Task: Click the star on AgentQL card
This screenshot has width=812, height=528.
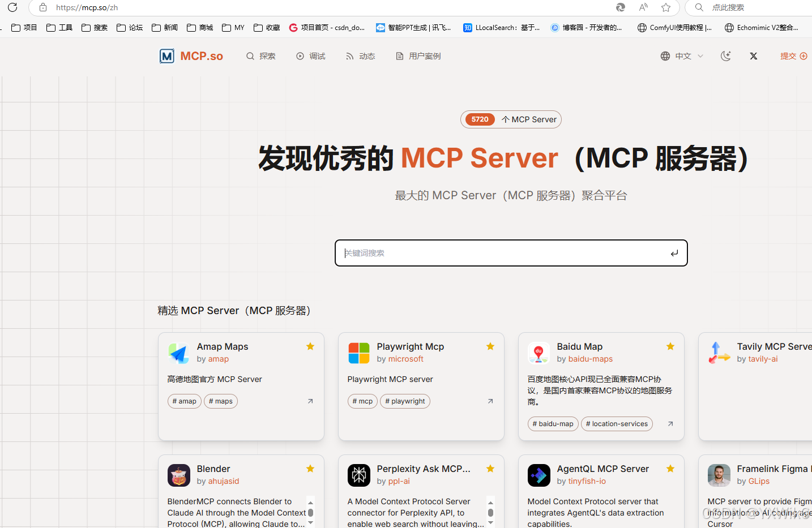Action: tap(670, 469)
